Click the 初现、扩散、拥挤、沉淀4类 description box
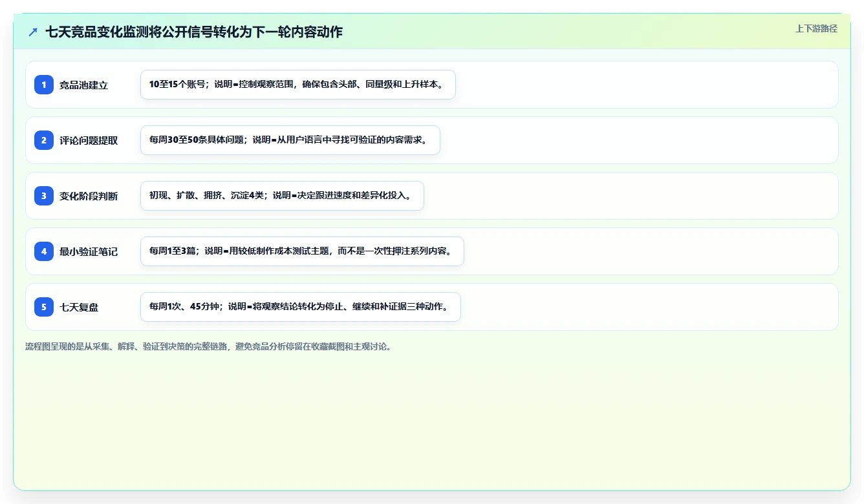864x504 pixels. coord(282,196)
